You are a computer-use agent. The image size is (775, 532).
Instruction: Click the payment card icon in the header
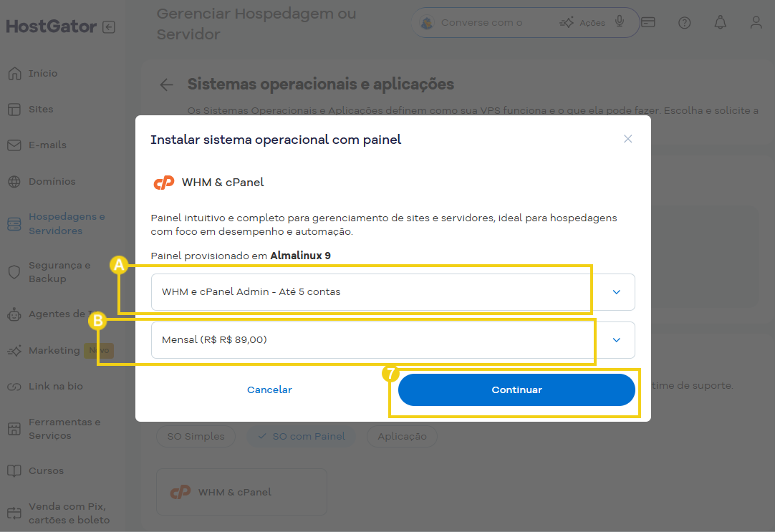[x=648, y=22]
